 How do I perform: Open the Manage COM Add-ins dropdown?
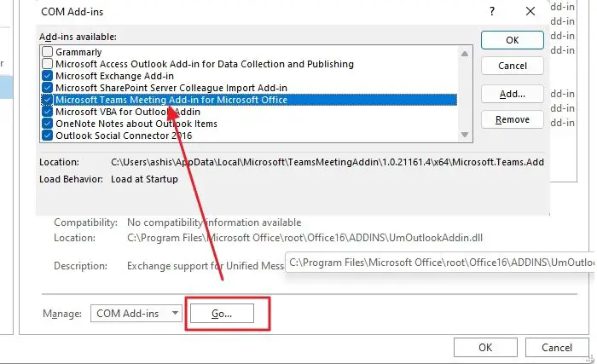click(136, 314)
